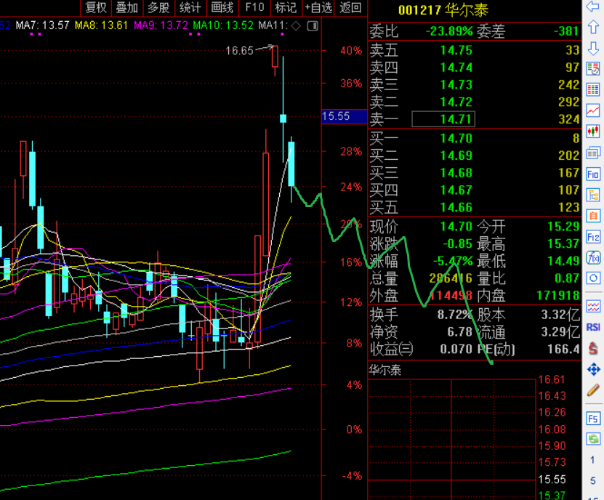604x500 pixels.
Task: Toggle the panel layout icon beside MA11
Action: coord(312,26)
